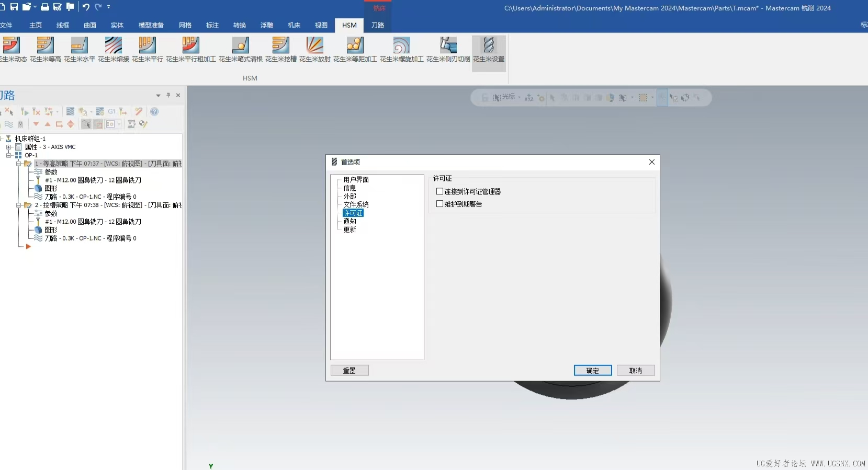868x470 pixels.
Task: Undo the last action
Action: (x=86, y=7)
